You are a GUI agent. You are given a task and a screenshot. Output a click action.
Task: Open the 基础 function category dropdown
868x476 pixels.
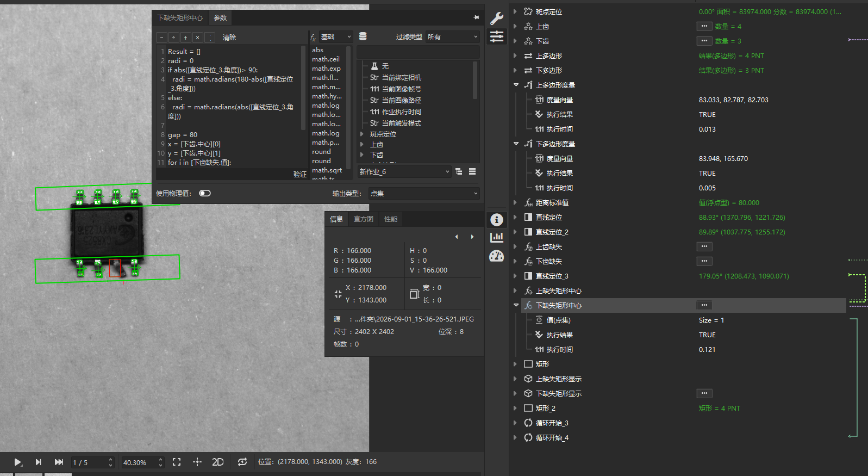point(336,37)
